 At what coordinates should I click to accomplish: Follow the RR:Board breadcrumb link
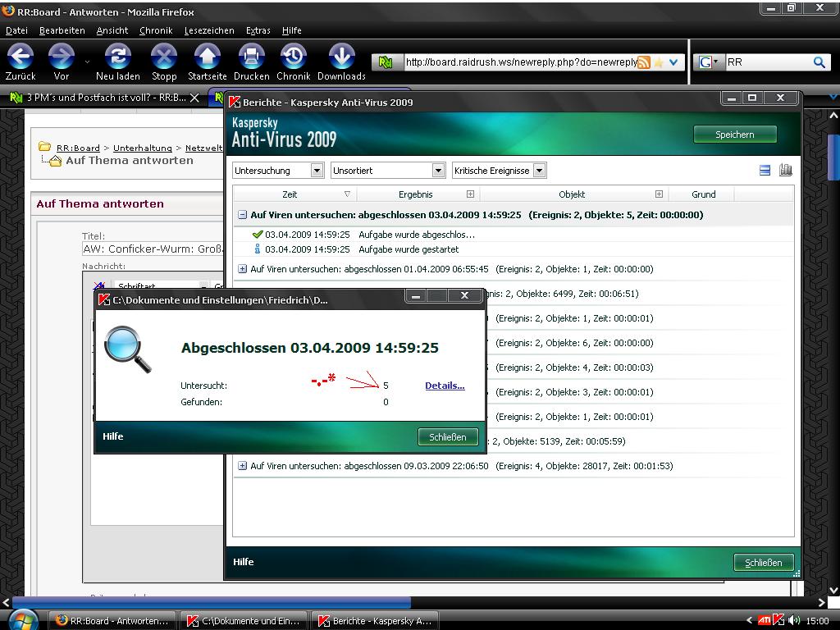tap(78, 148)
